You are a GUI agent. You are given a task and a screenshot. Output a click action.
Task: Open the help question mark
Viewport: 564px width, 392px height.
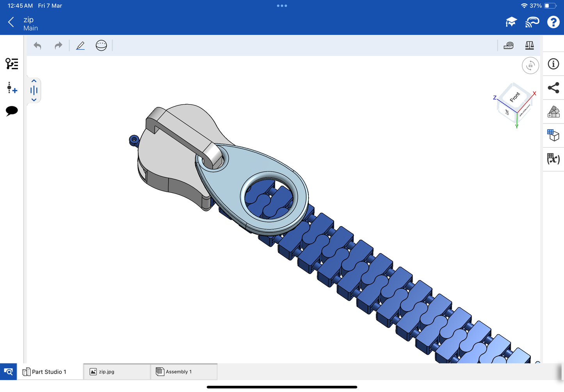(x=553, y=22)
